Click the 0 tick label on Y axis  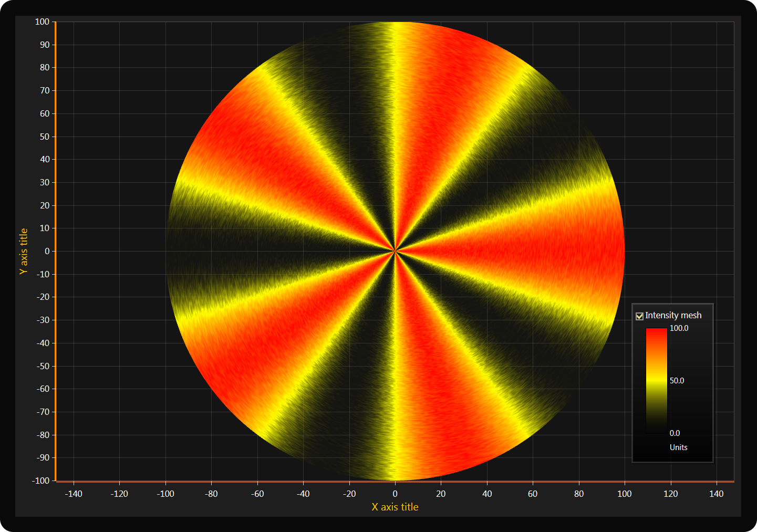tap(47, 252)
